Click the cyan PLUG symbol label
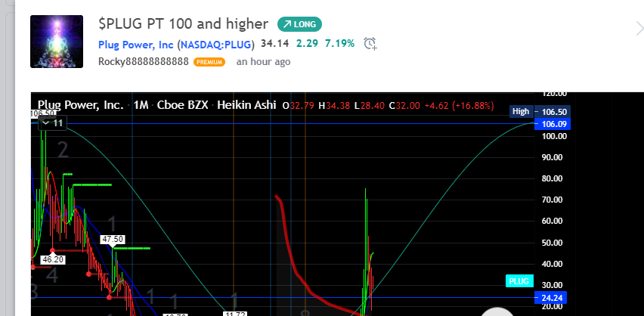 click(519, 281)
